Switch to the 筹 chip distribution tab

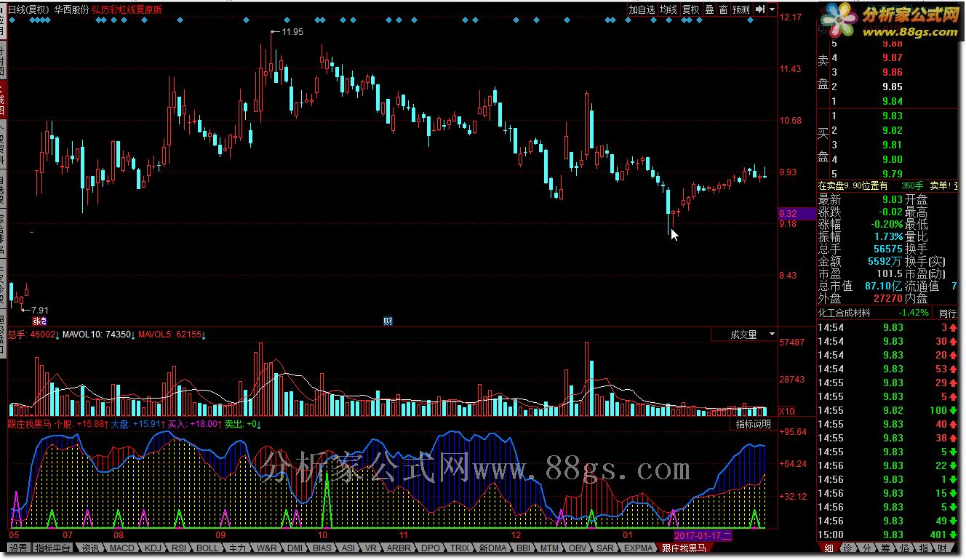pyautogui.click(x=886, y=548)
